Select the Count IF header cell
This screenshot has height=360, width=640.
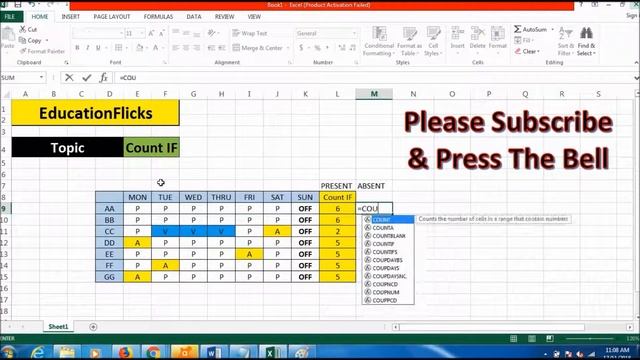coord(338,197)
